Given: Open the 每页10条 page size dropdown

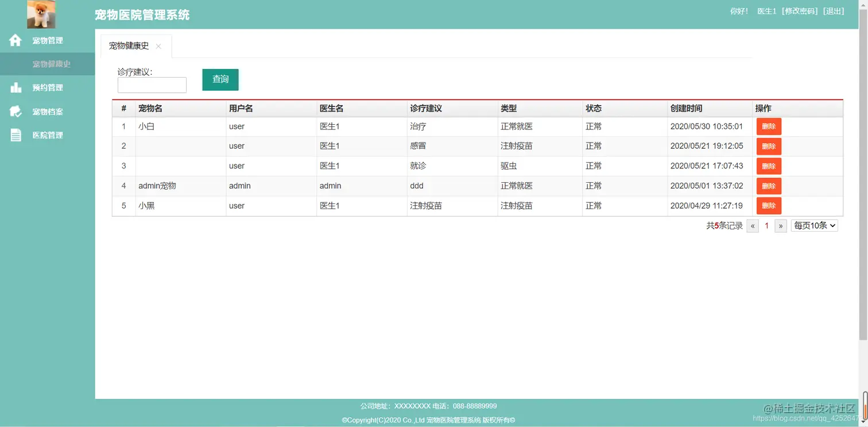Looking at the screenshot, I should click(x=815, y=226).
